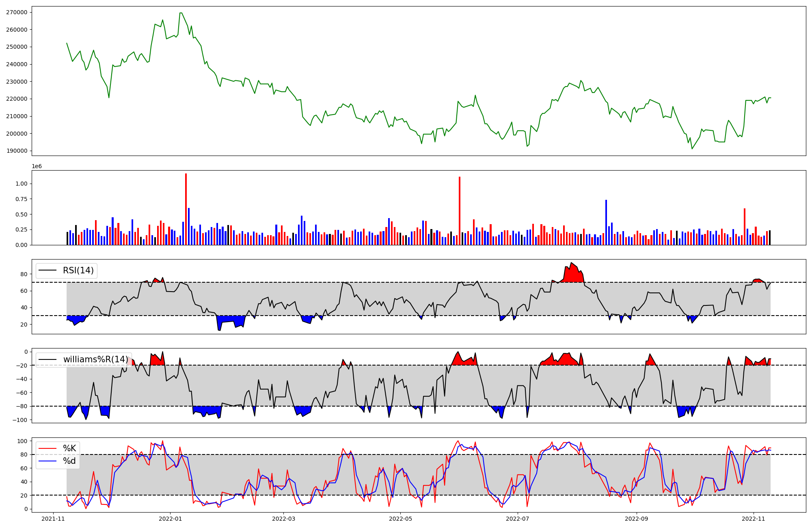The width and height of the screenshot is (812, 528).
Task: Click the tall red volume bar near June
Action: (460, 211)
